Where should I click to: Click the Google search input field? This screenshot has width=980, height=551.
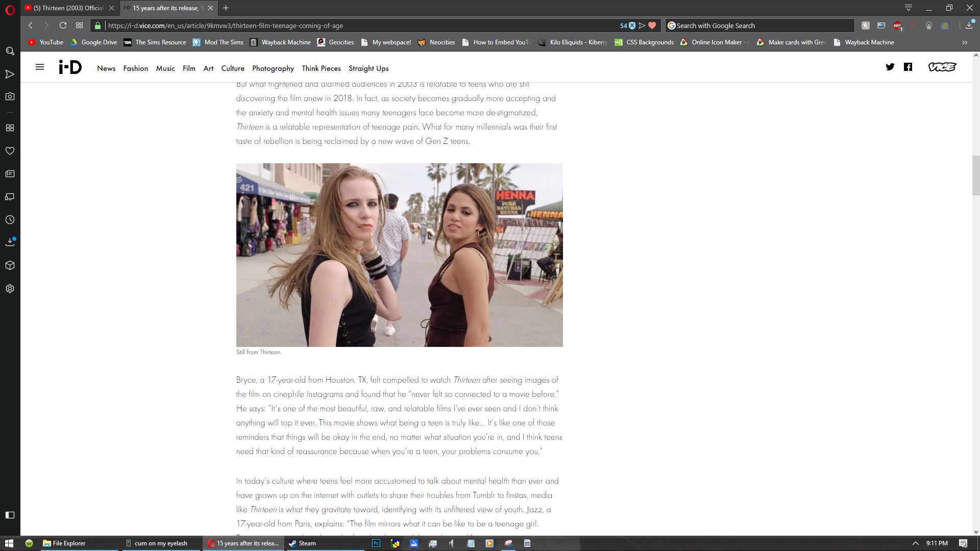761,26
